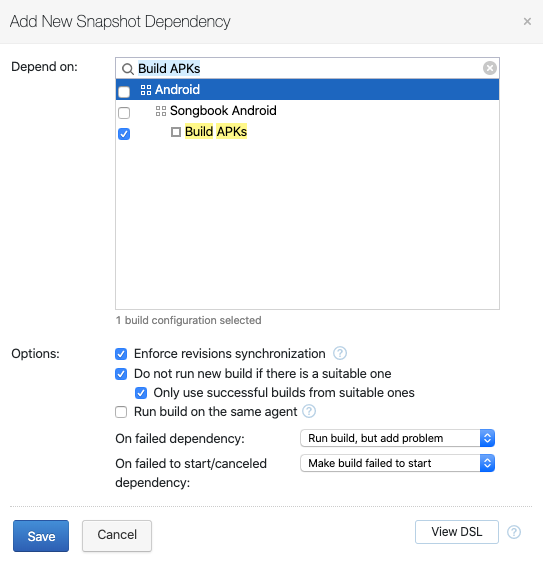543x564 pixels.
Task: Open help icon next to View DSL
Action: click(x=514, y=532)
